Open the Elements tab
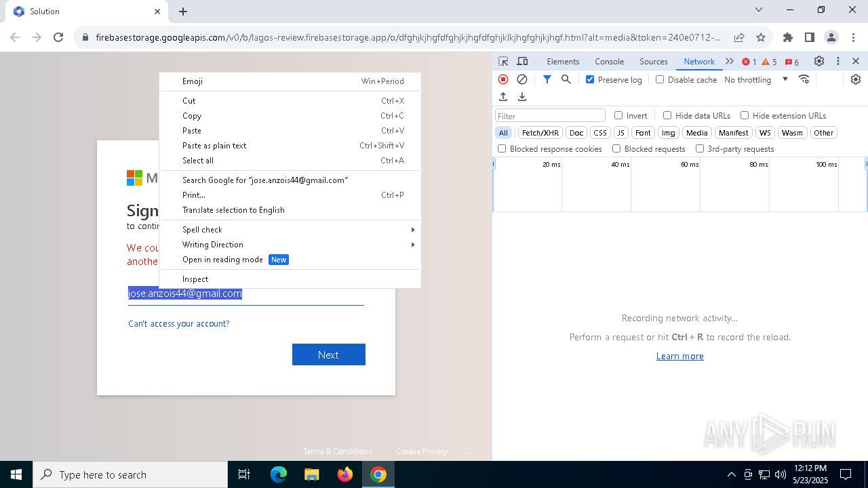 pyautogui.click(x=563, y=61)
